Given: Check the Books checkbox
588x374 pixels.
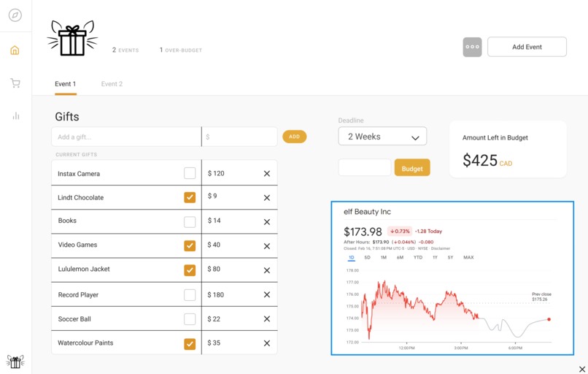Looking at the screenshot, I should pyautogui.click(x=190, y=221).
